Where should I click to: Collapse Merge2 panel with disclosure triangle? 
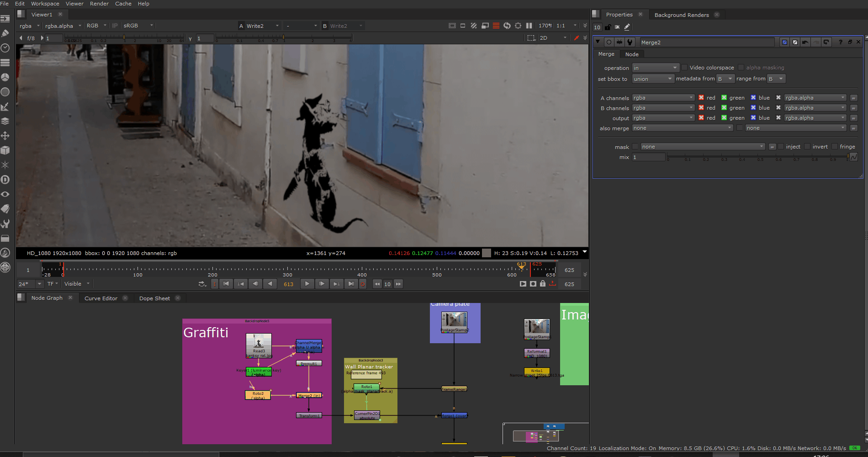[x=598, y=42]
